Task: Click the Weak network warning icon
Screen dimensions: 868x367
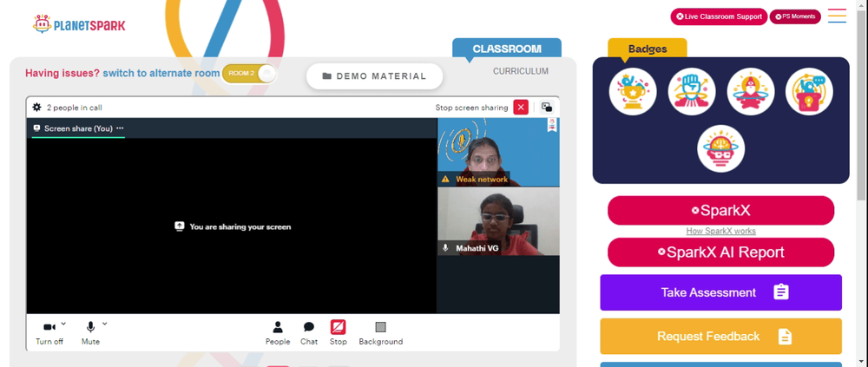Action: tap(445, 180)
